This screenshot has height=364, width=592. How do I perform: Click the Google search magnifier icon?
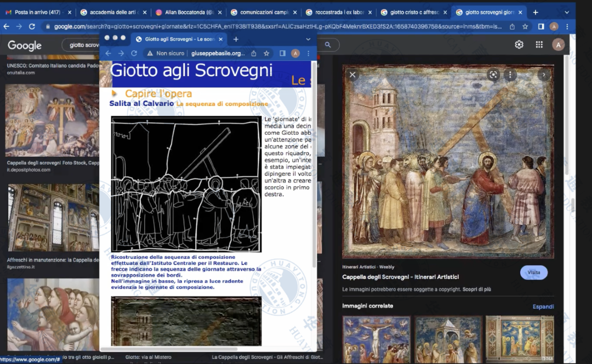pyautogui.click(x=328, y=44)
